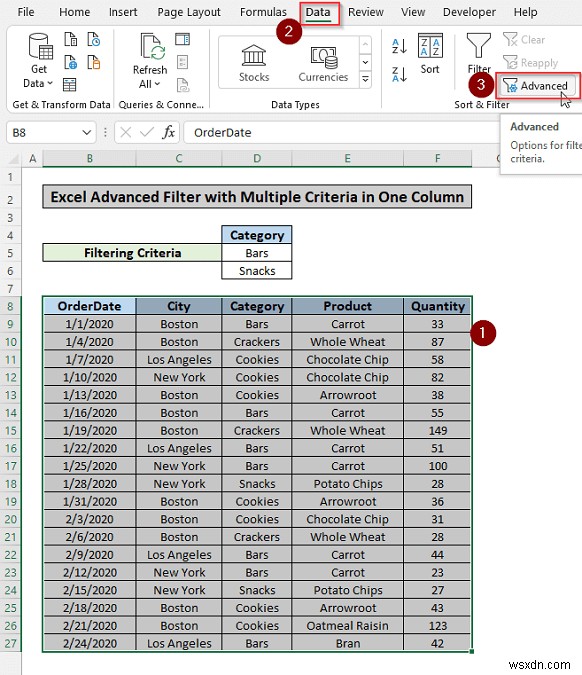Click the Refresh All icon
The height and width of the screenshot is (675, 582).
click(x=152, y=46)
